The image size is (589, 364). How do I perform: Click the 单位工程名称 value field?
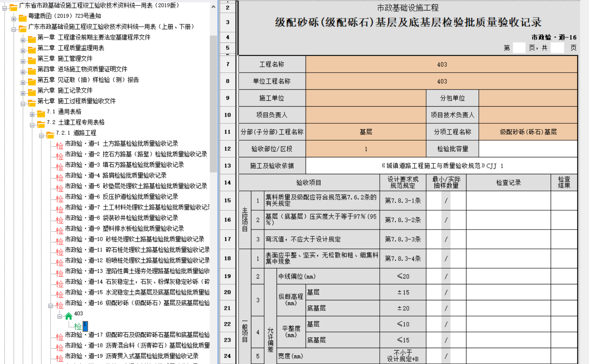point(442,81)
